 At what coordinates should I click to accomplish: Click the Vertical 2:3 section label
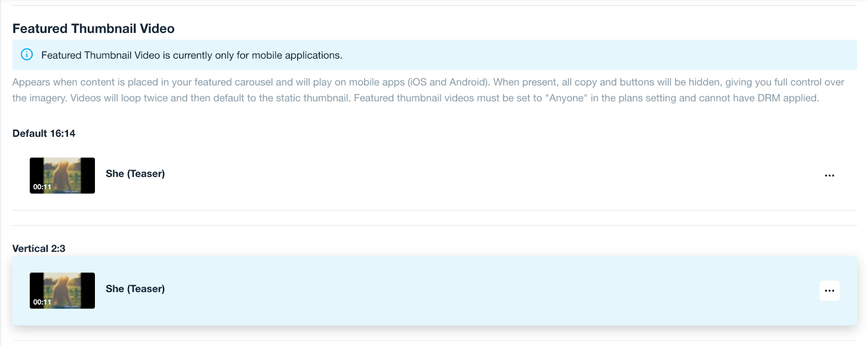[39, 248]
